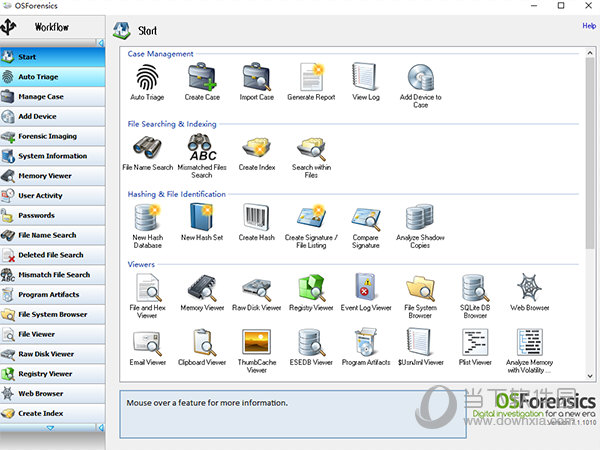Image resolution: width=600 pixels, height=450 pixels.
Task: Click Compare Signature icon
Action: 366,219
